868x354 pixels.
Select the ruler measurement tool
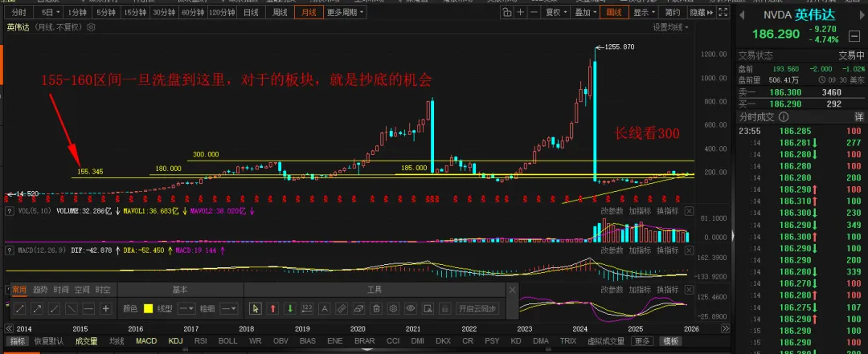coord(342,308)
